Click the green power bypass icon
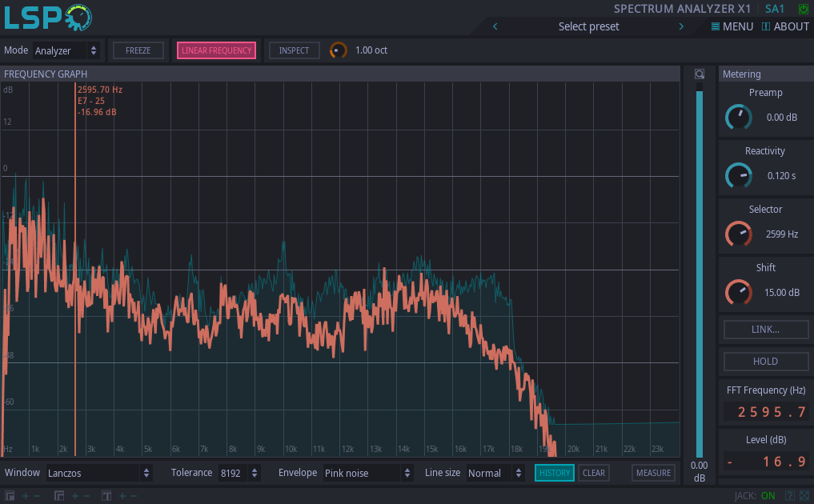 pyautogui.click(x=804, y=9)
